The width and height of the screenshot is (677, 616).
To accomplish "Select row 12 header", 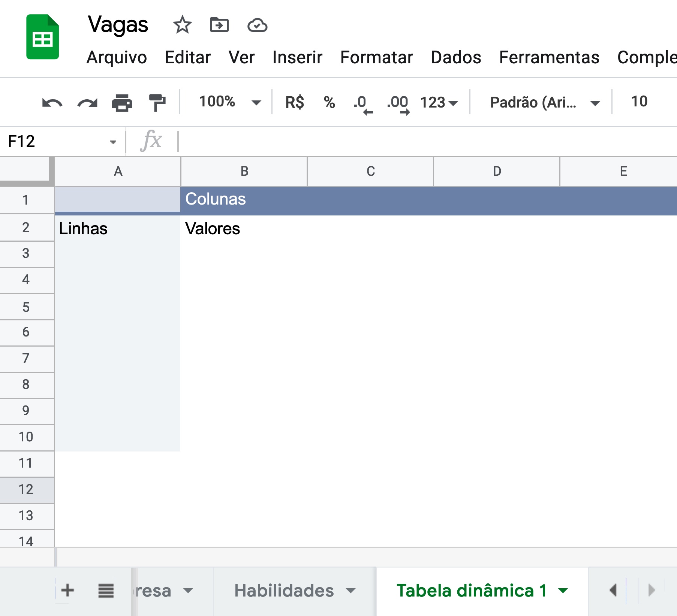I will [26, 490].
